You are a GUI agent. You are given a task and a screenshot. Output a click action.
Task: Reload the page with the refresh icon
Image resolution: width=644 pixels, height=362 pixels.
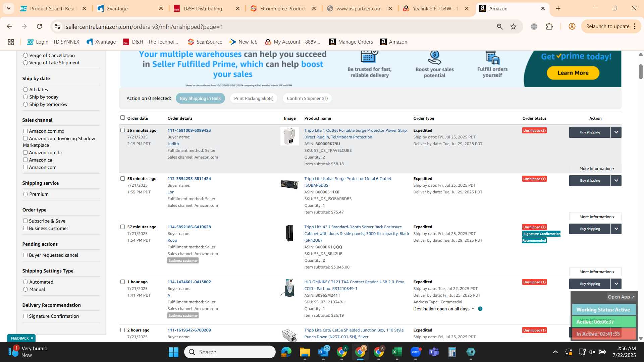point(40,26)
